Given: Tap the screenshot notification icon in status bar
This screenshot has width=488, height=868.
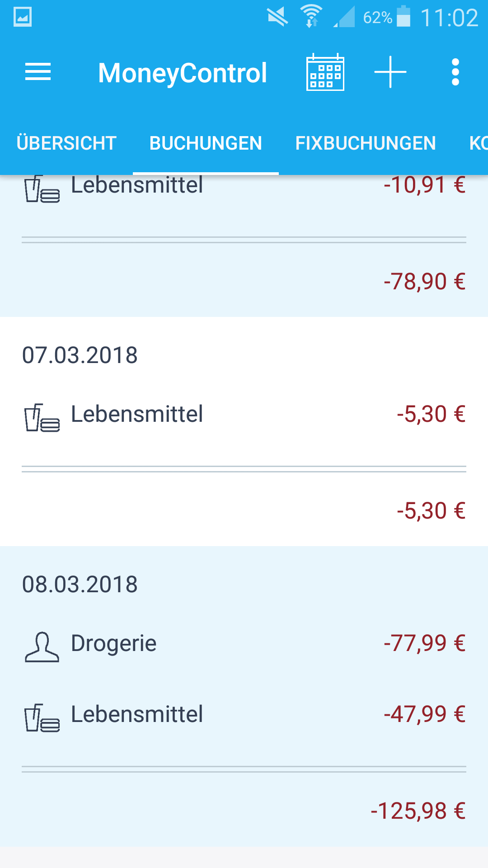Looking at the screenshot, I should click(x=23, y=17).
